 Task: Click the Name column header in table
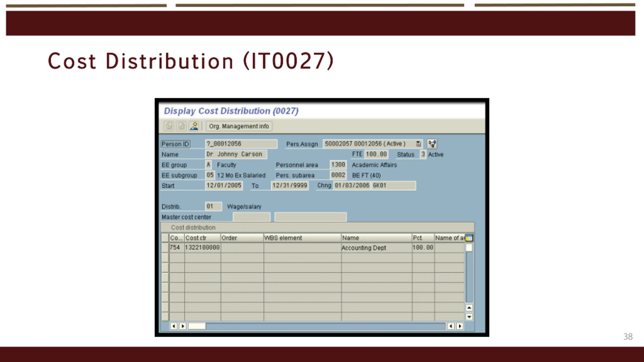(377, 238)
